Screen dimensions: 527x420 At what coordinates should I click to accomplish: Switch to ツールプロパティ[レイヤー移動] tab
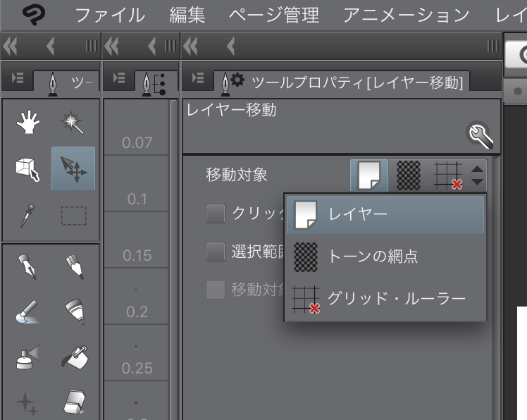point(342,82)
